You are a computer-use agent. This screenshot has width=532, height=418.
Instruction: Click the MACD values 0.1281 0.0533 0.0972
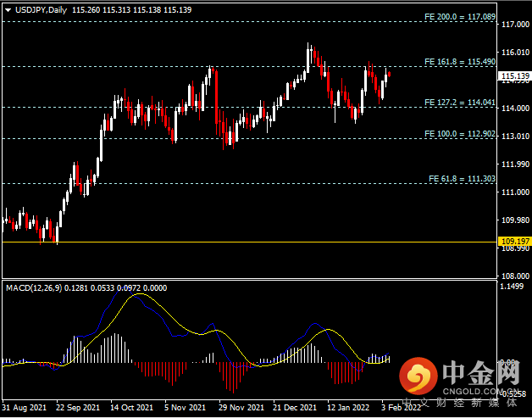tap(102, 288)
